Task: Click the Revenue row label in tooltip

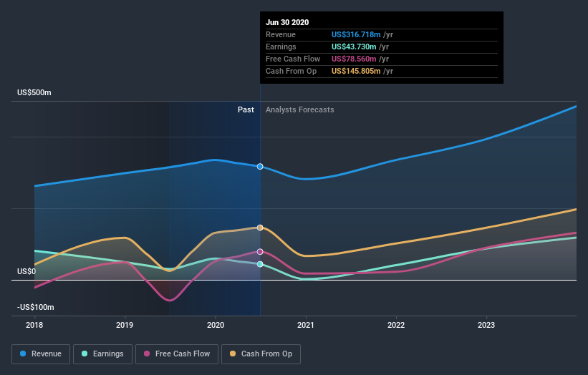Action: point(281,34)
